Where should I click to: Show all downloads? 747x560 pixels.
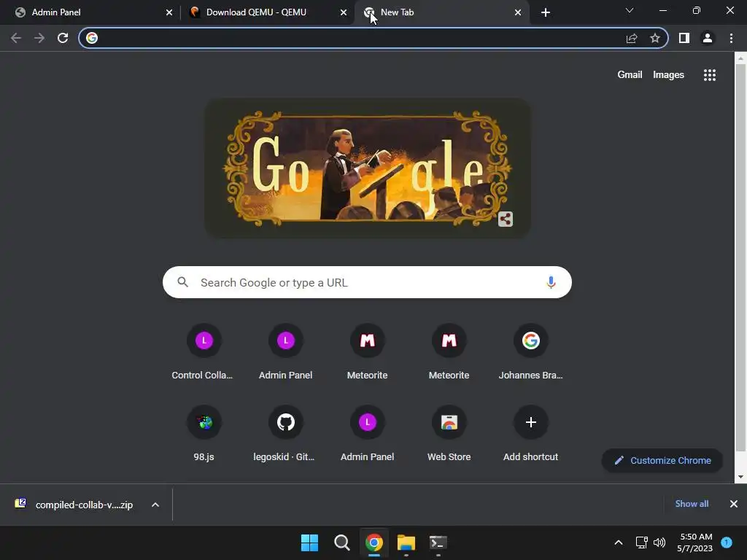click(x=692, y=504)
